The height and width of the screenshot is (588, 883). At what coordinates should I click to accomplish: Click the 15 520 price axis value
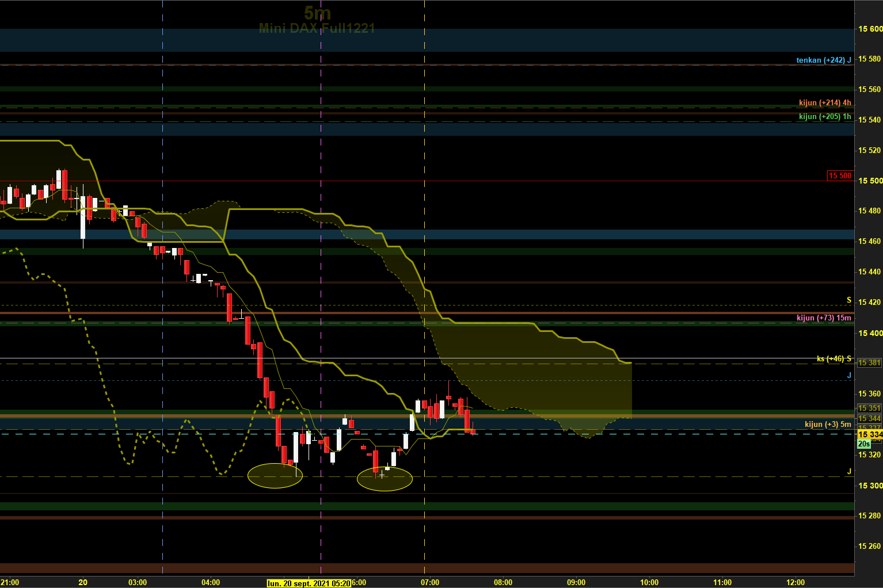(x=870, y=150)
